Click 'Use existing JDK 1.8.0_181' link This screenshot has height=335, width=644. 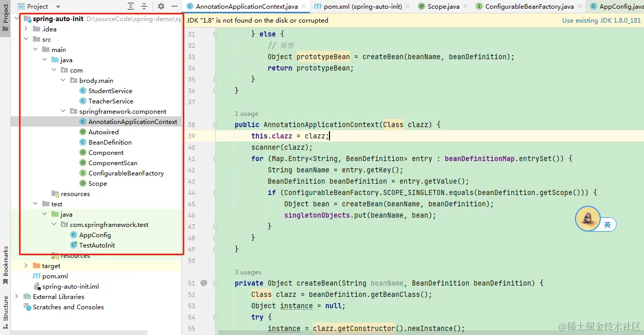pos(601,21)
